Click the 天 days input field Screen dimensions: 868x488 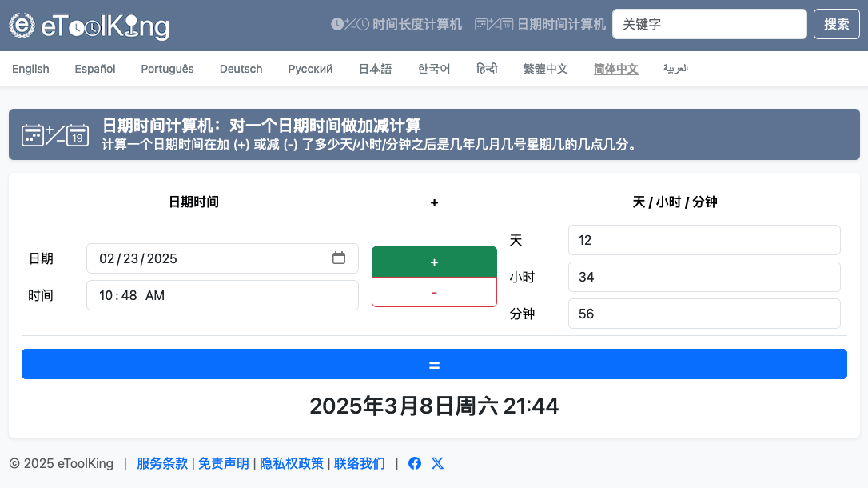[x=703, y=240]
